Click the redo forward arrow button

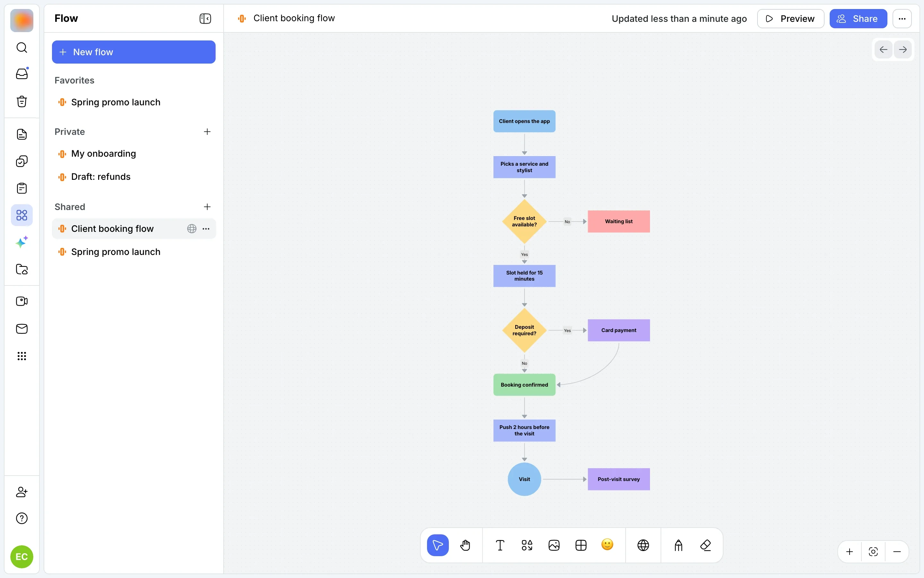[x=903, y=49]
